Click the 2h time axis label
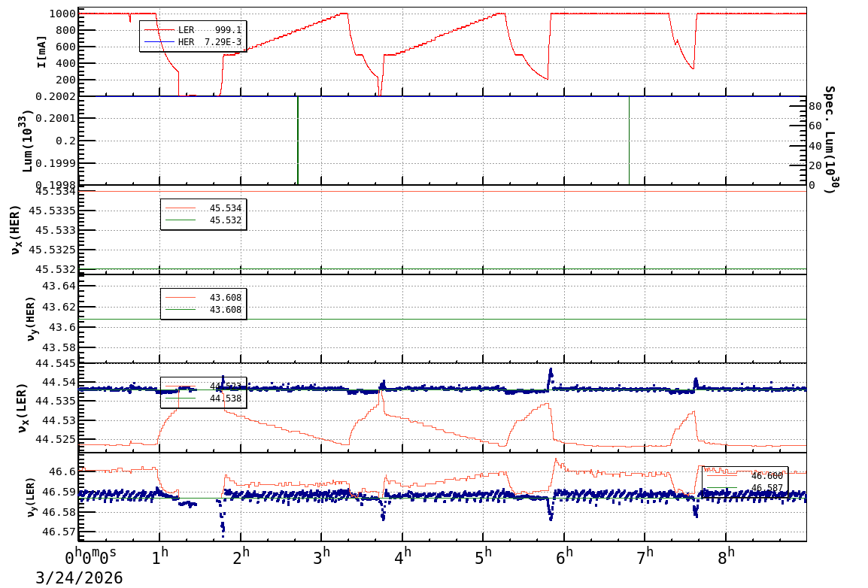Image resolution: width=868 pixels, height=588 pixels. tap(241, 556)
